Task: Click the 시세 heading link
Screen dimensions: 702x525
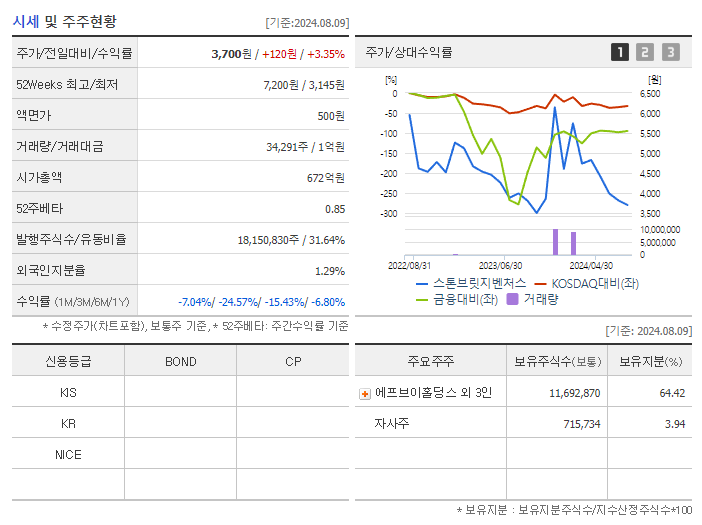Action: 26,21
